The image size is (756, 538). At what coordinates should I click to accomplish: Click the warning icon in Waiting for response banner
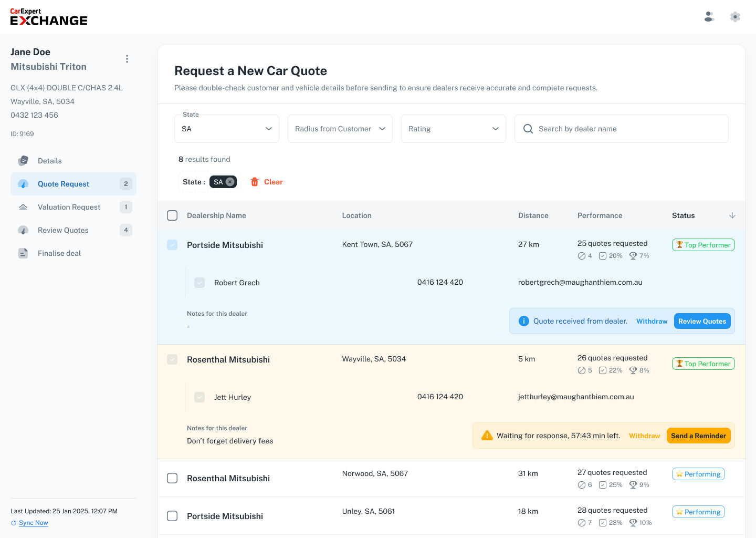pos(487,436)
